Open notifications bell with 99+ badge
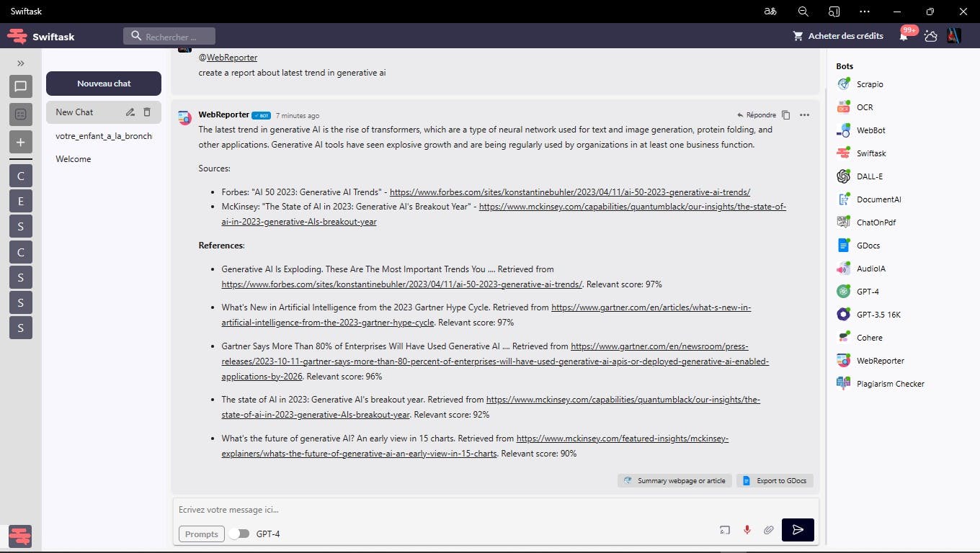 (905, 35)
